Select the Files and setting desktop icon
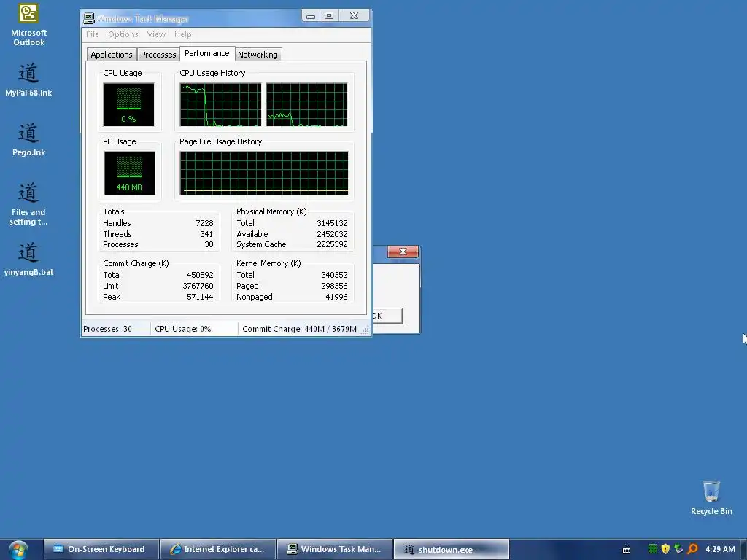Viewport: 747px width, 560px height. [x=28, y=204]
